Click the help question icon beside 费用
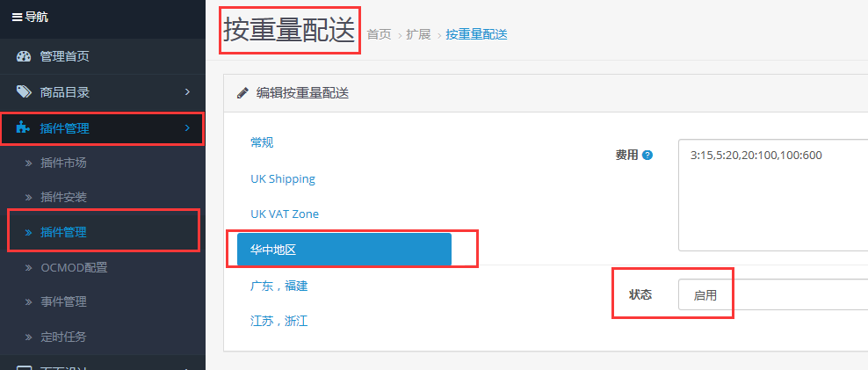This screenshot has width=868, height=370. coord(647,156)
